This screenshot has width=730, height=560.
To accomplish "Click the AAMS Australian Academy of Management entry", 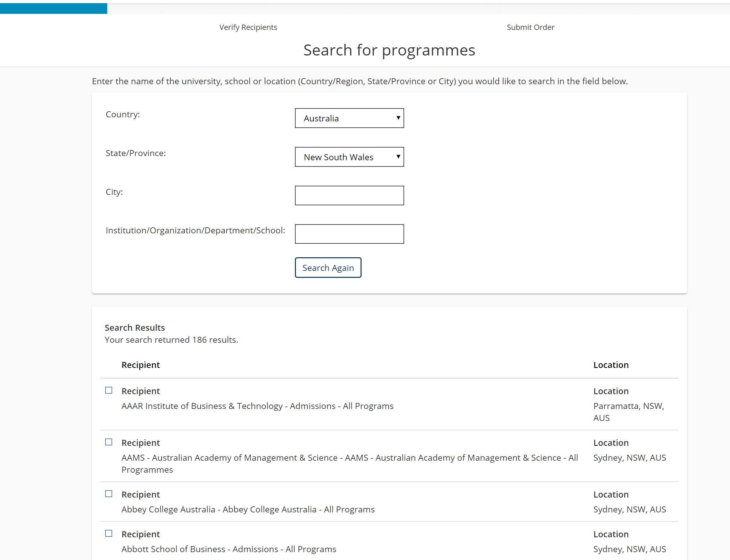I will tap(349, 458).
